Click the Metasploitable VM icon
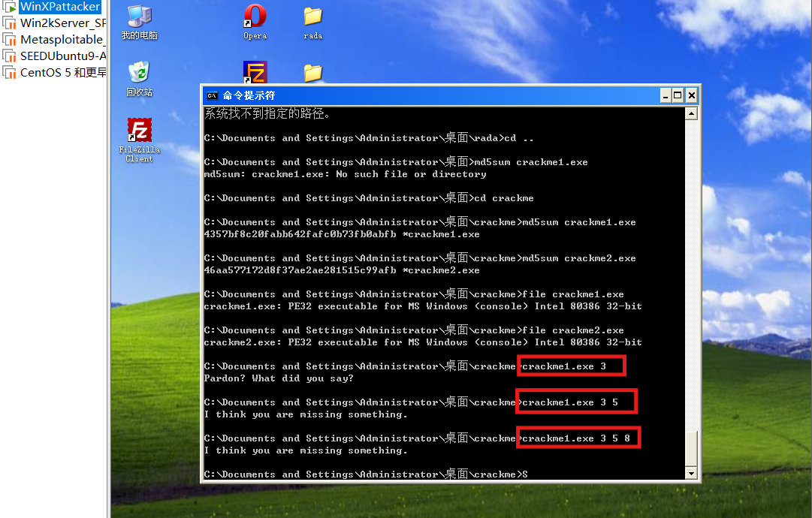 click(9, 40)
